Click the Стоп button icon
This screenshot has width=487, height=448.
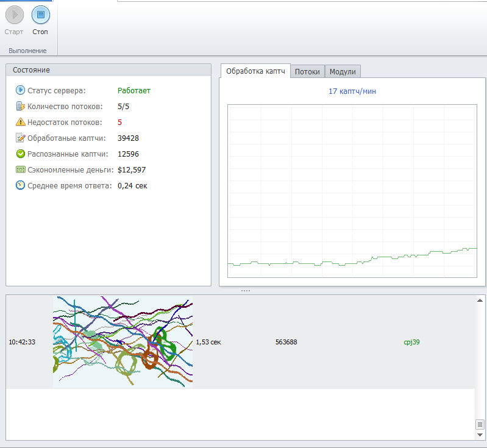coord(41,15)
